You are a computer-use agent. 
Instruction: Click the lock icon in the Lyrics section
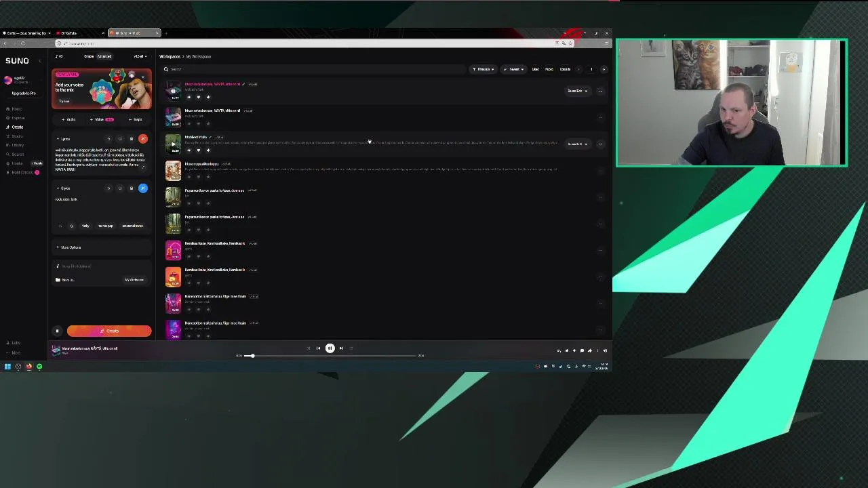(131, 139)
